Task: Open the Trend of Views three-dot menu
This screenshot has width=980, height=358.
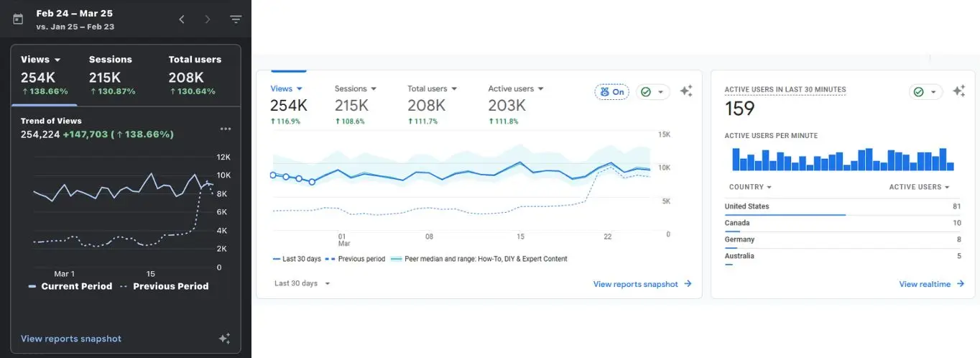Action: tap(226, 129)
